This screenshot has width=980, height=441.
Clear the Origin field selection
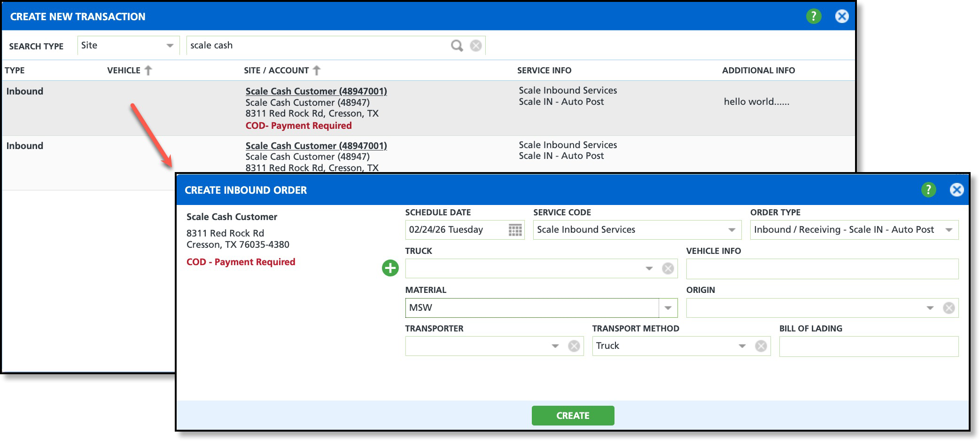(949, 308)
